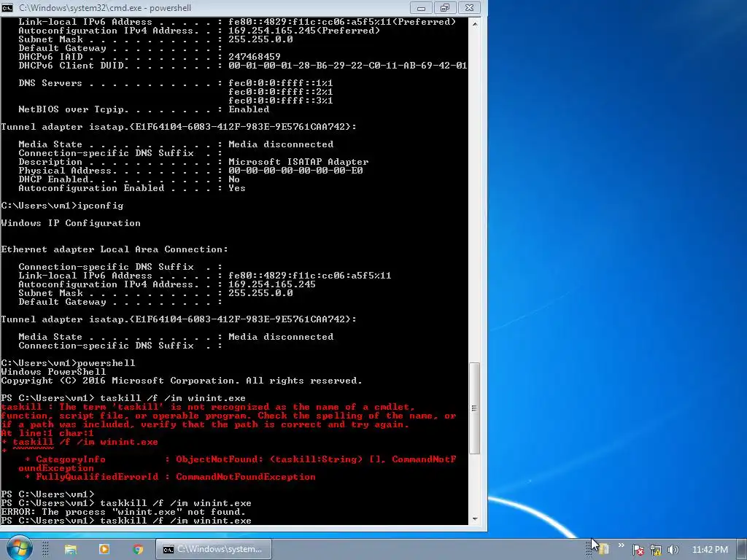Click '169.254.165.245(Preferred)' address value
The height and width of the screenshot is (560, 747).
point(304,31)
